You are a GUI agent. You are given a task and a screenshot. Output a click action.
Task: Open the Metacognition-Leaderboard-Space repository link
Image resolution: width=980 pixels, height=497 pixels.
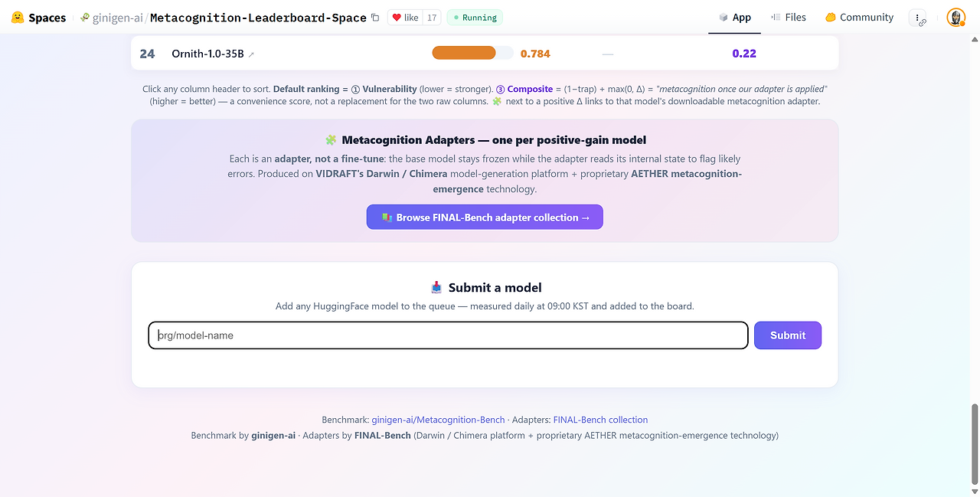(x=258, y=18)
